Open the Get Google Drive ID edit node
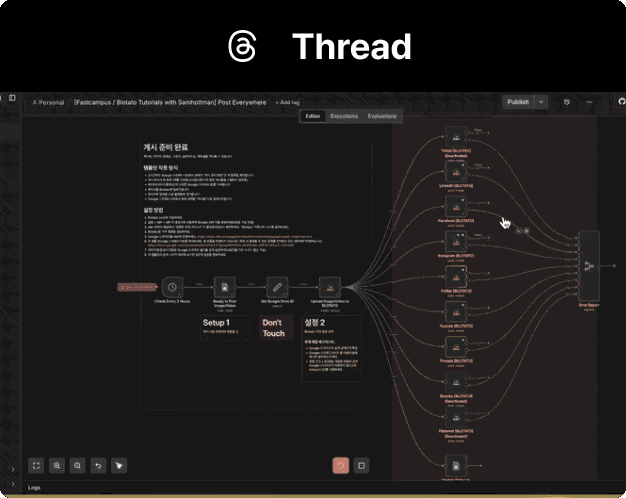Screen dimensions: 626x498 point(277,287)
